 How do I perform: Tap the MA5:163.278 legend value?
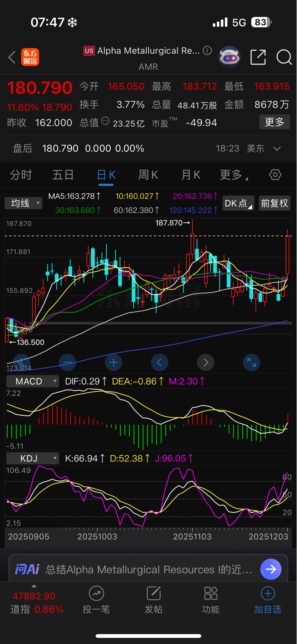(x=75, y=196)
